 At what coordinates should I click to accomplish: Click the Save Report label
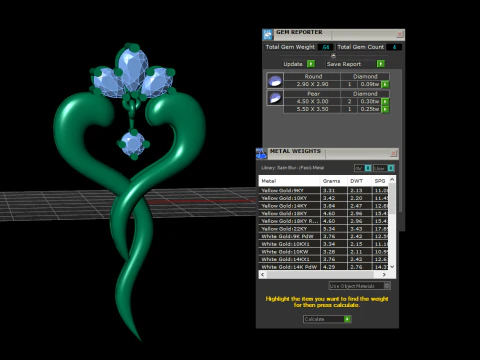click(344, 64)
